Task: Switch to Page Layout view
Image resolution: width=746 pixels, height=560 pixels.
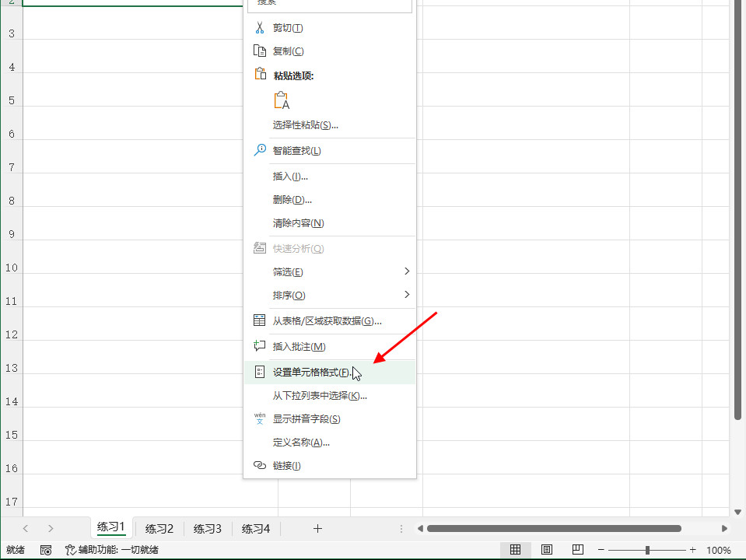Action: 547,550
